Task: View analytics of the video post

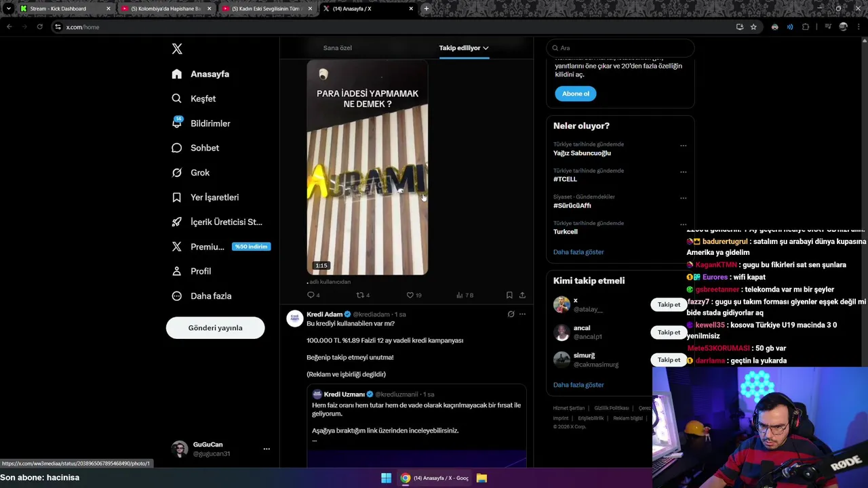Action: pos(465,295)
